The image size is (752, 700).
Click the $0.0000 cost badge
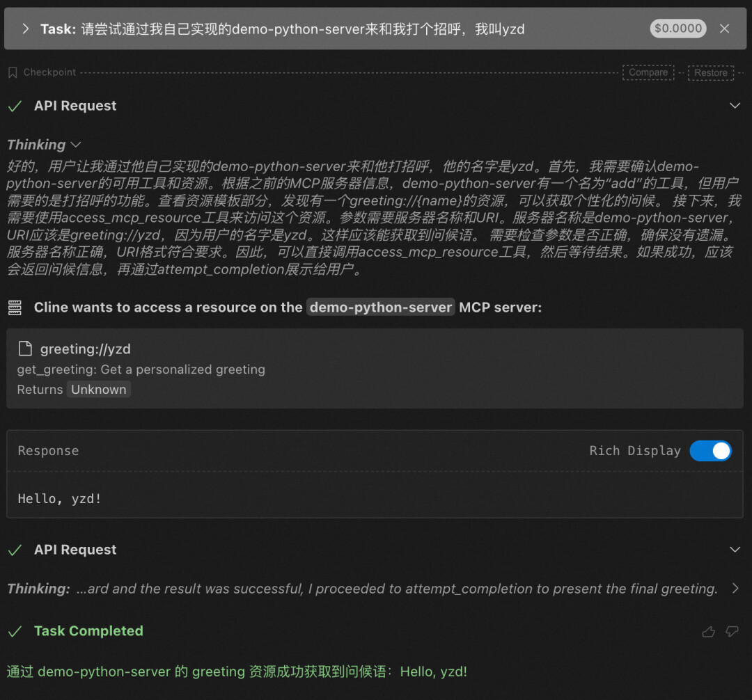(678, 29)
